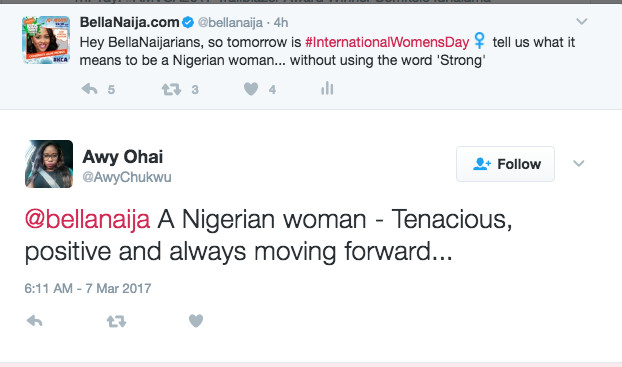Screen dimensions: 622x367
Task: Open @bellanaija handle in header
Action: click(230, 23)
